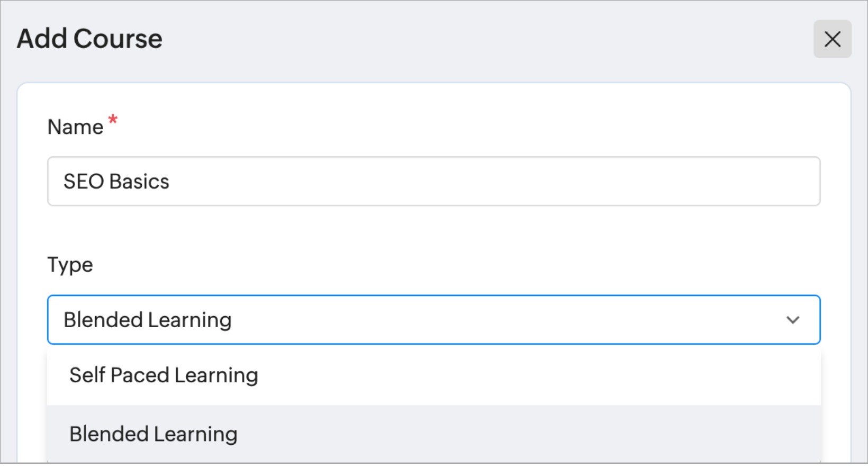Click the down chevron in Type field

792,320
